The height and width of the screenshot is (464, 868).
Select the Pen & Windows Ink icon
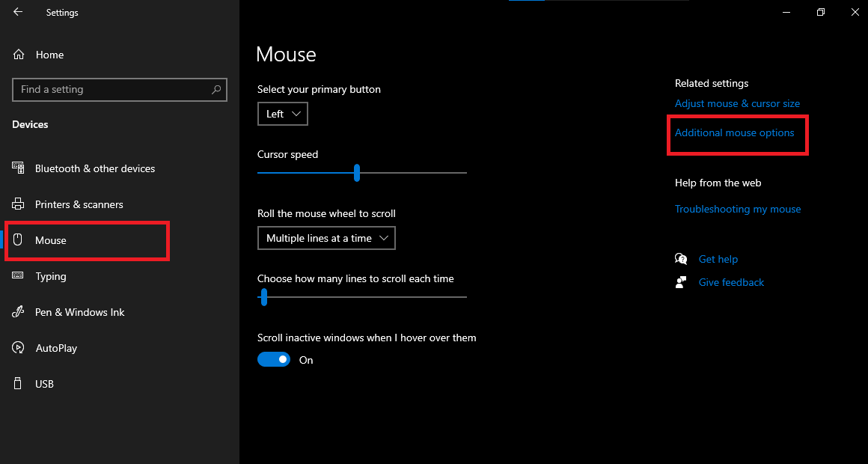tap(19, 312)
